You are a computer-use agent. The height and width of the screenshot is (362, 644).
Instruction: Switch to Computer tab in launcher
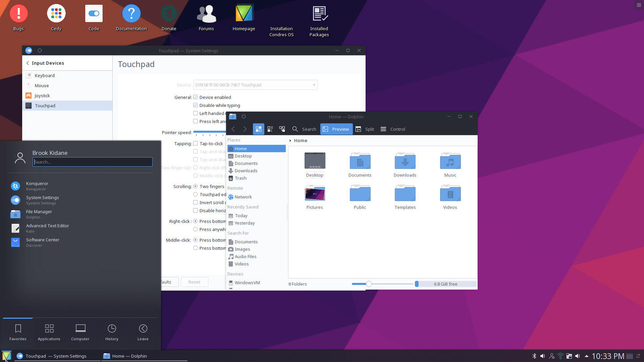(80, 332)
